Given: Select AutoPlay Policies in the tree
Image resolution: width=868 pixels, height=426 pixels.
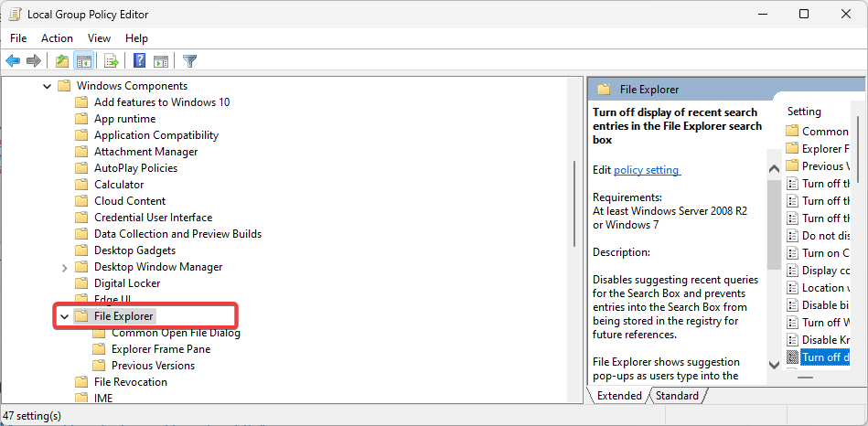Looking at the screenshot, I should (135, 168).
